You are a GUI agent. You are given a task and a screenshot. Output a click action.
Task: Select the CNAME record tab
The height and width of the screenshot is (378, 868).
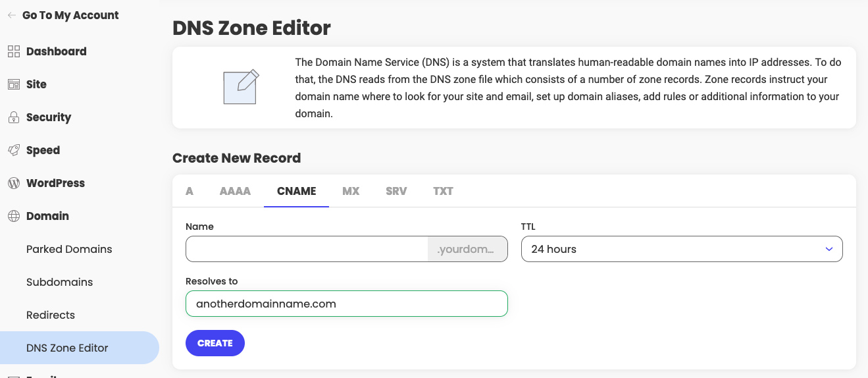point(297,191)
